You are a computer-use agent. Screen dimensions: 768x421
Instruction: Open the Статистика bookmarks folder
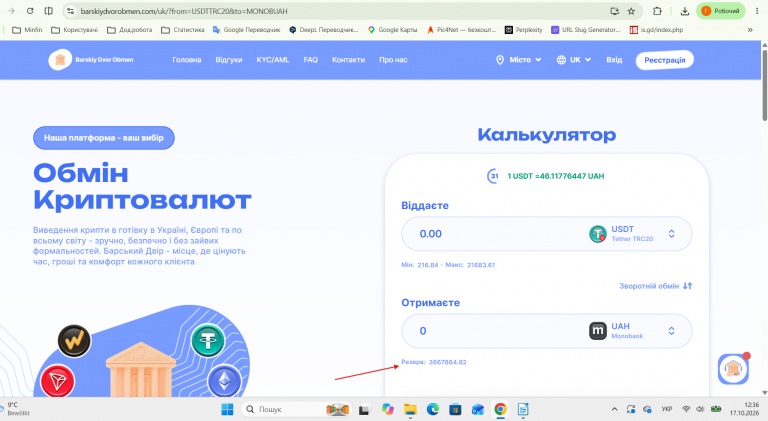tap(183, 30)
